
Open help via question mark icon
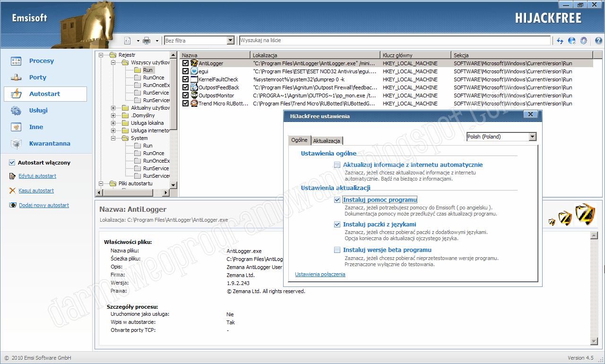[598, 41]
